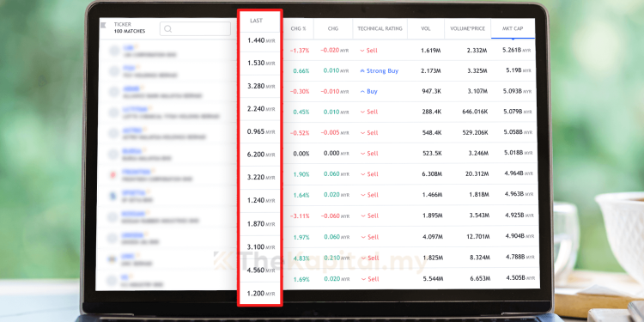Click Sell rating in the -1.37% row

click(369, 51)
